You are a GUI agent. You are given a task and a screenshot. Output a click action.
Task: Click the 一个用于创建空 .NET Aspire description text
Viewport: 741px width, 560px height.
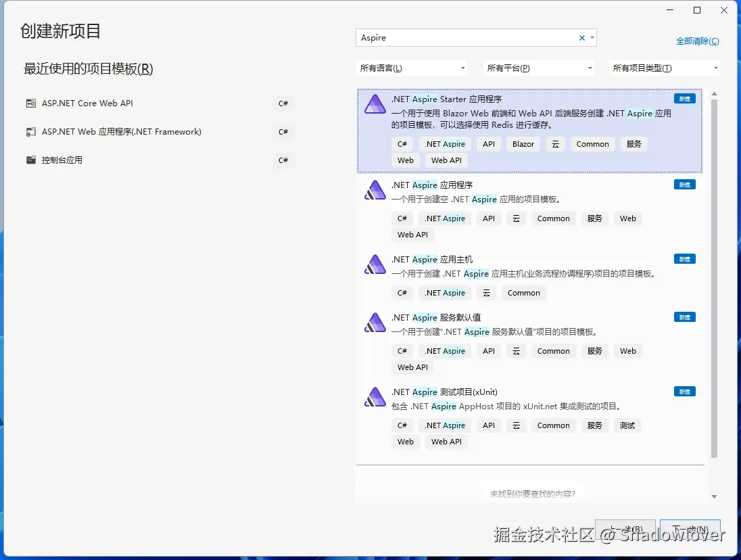pos(476,200)
